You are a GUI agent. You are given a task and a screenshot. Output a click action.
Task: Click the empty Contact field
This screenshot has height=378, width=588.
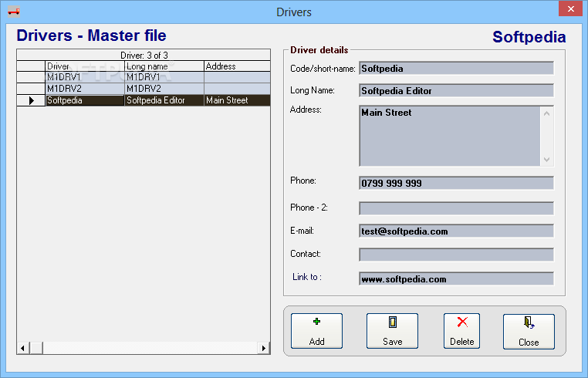tap(456, 255)
